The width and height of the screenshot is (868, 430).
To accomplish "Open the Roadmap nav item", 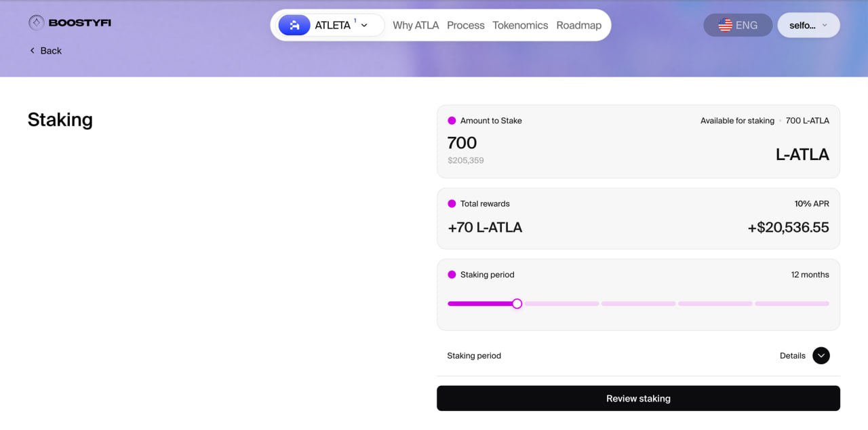I will pos(578,25).
